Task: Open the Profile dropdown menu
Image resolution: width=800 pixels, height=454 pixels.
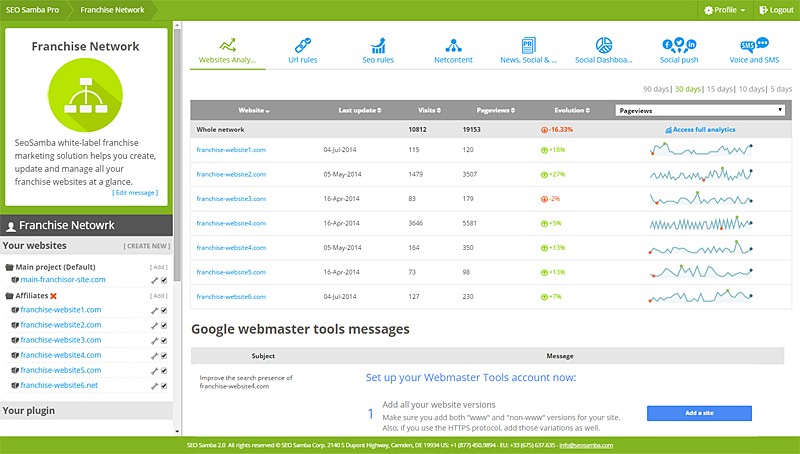Action: point(724,10)
